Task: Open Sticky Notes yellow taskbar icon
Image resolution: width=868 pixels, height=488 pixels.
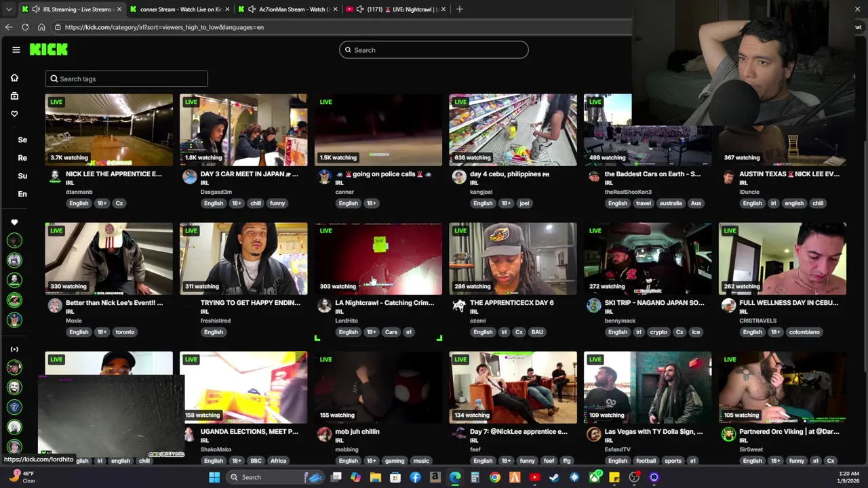Action: (x=614, y=477)
